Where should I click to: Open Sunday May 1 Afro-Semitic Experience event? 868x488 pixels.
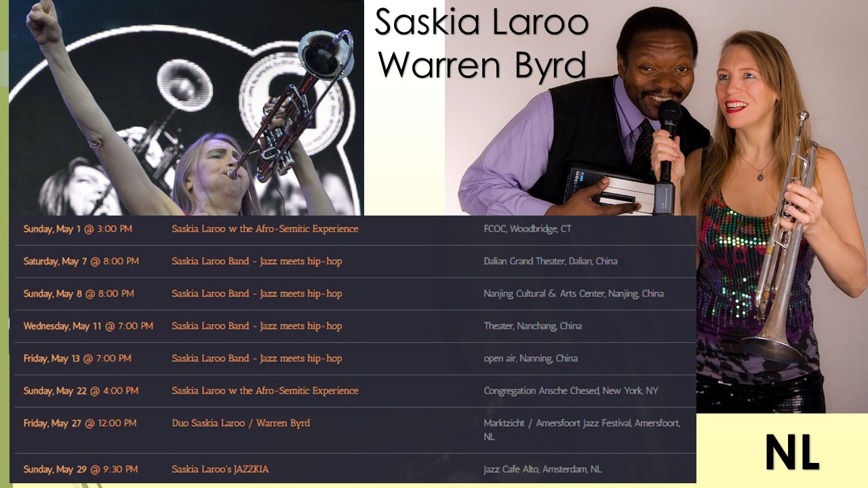pyautogui.click(x=265, y=229)
